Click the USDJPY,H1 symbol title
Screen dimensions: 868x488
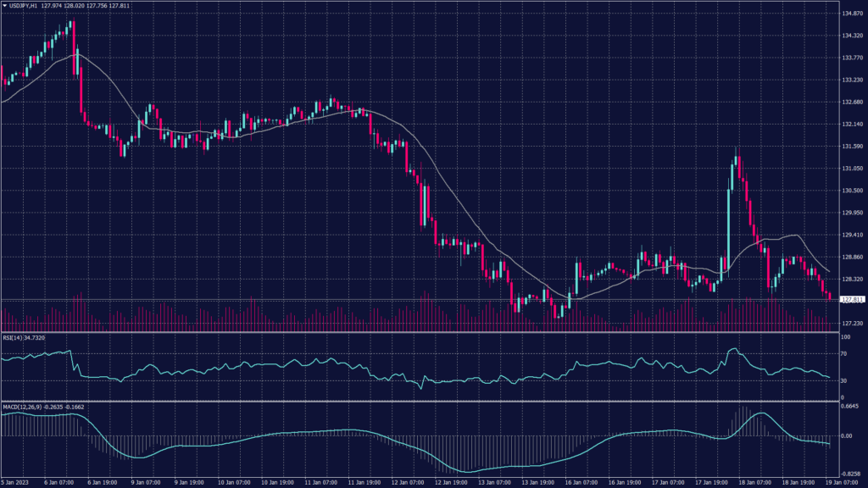click(x=25, y=7)
